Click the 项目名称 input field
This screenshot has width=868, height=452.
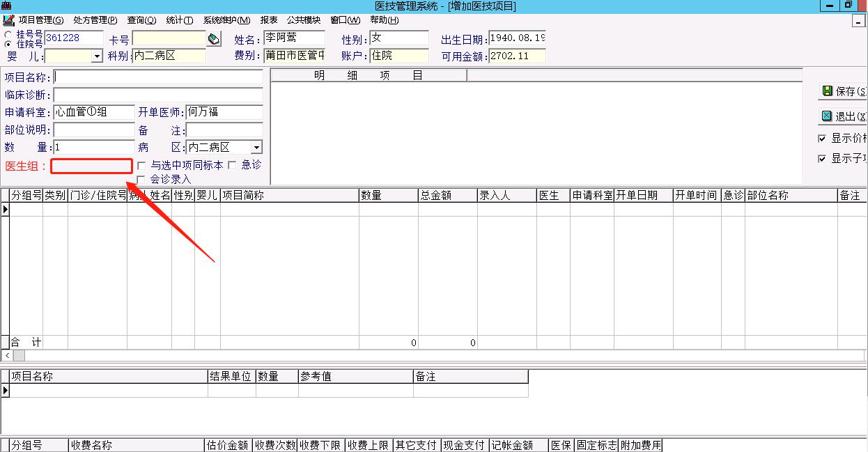(x=158, y=77)
